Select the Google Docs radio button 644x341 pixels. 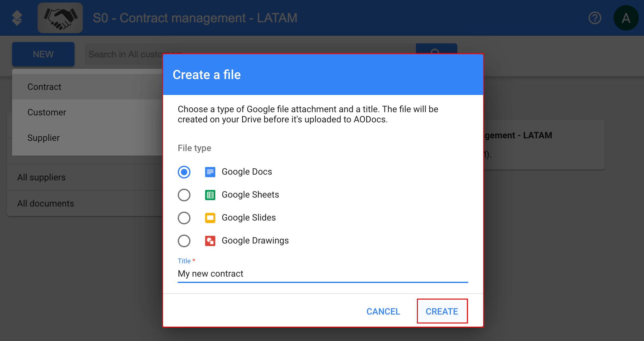pos(184,172)
